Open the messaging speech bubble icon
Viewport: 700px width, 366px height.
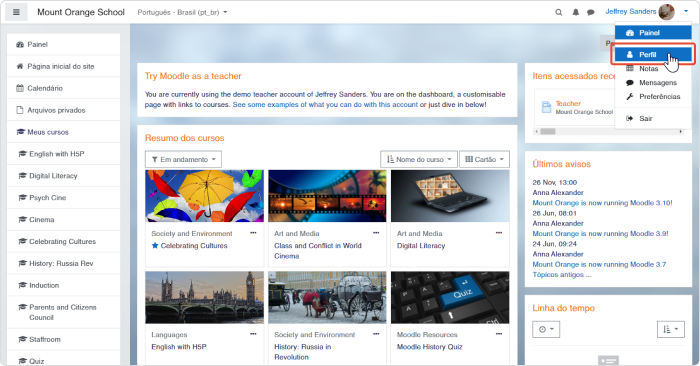click(x=591, y=12)
